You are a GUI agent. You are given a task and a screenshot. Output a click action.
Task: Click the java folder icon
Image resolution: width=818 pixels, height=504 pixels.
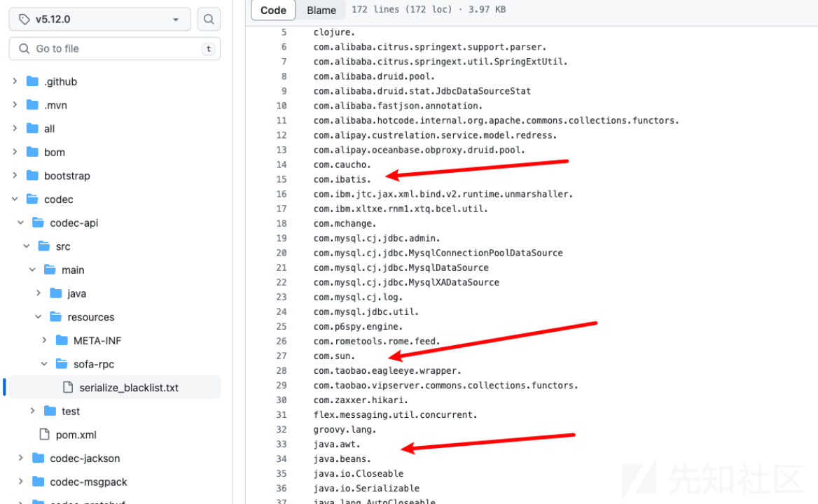(56, 293)
